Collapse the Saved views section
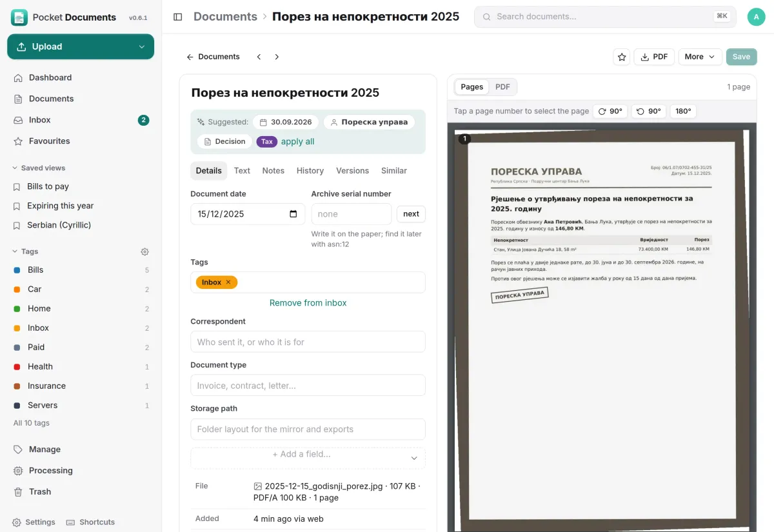This screenshot has width=774, height=532. pyautogui.click(x=39, y=168)
